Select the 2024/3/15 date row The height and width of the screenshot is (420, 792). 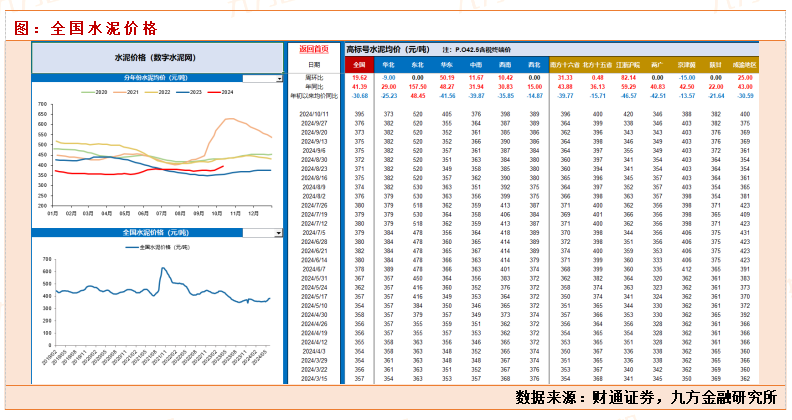tap(314, 379)
